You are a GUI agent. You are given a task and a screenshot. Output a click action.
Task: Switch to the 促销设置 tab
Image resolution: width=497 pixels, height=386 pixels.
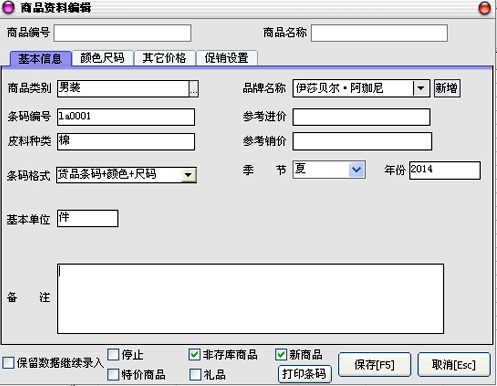tap(227, 58)
